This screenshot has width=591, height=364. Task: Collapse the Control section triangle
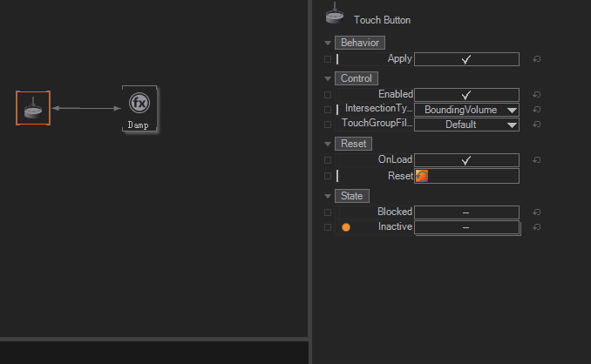click(x=328, y=78)
